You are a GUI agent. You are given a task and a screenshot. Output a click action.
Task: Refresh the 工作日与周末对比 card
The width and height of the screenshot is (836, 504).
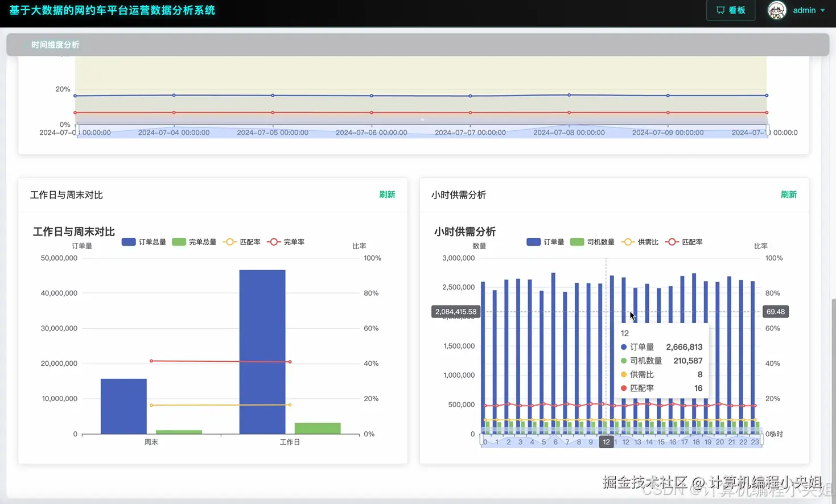point(387,195)
